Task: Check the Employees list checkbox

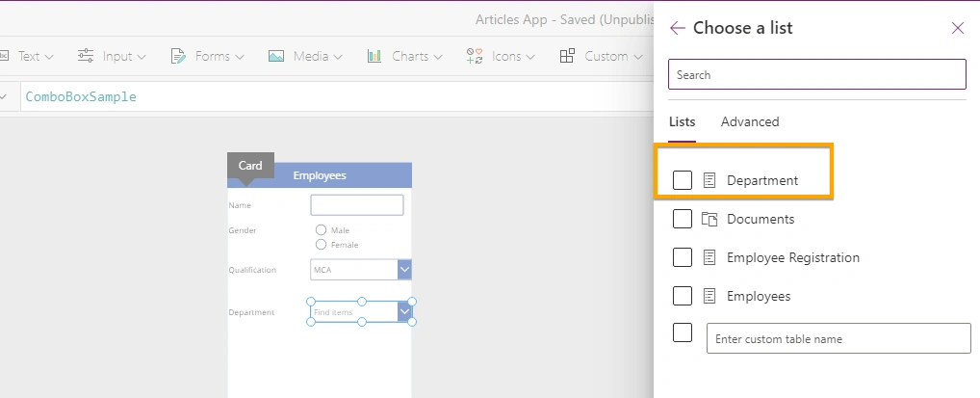Action: [x=683, y=296]
